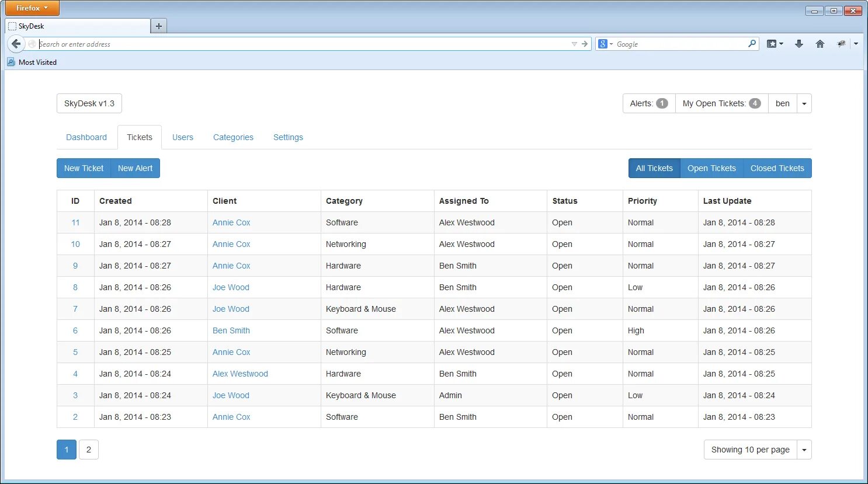Click the add-on icon beside the home button
This screenshot has width=868, height=484.
pyautogui.click(x=841, y=44)
